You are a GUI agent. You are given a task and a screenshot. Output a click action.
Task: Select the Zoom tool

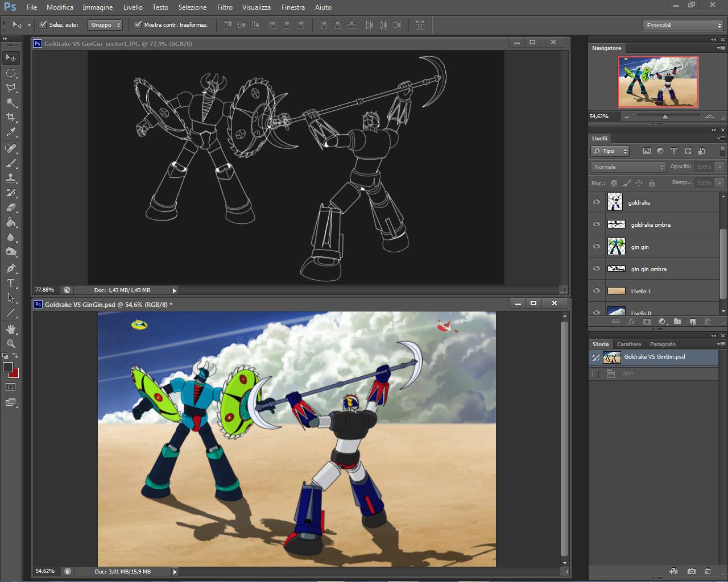coord(11,344)
